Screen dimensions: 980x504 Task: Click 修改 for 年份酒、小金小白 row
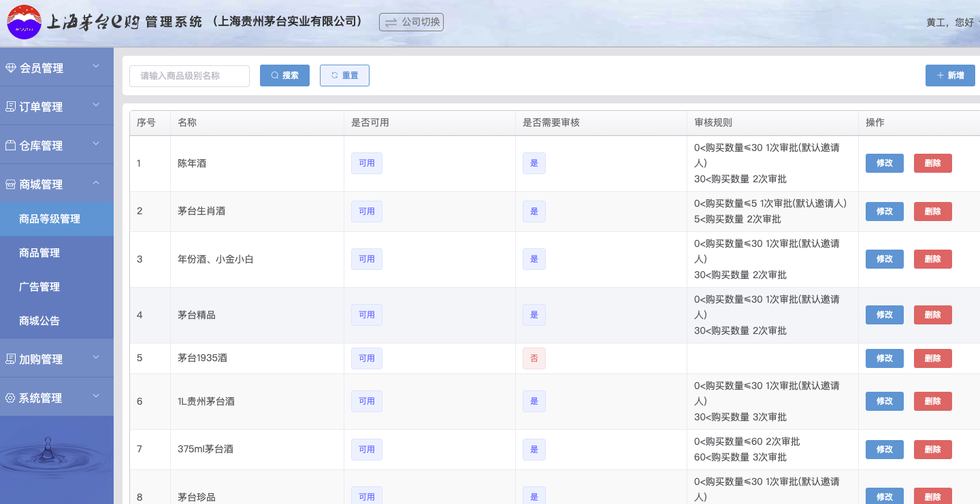click(885, 259)
